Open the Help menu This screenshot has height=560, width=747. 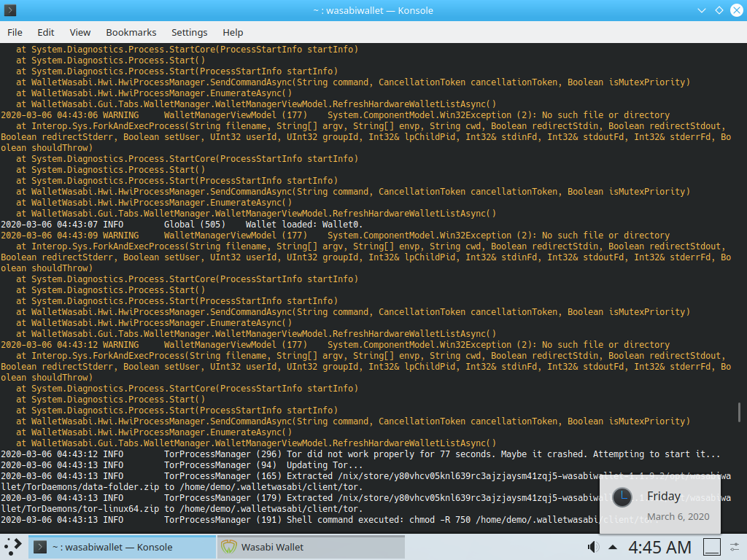tap(233, 32)
